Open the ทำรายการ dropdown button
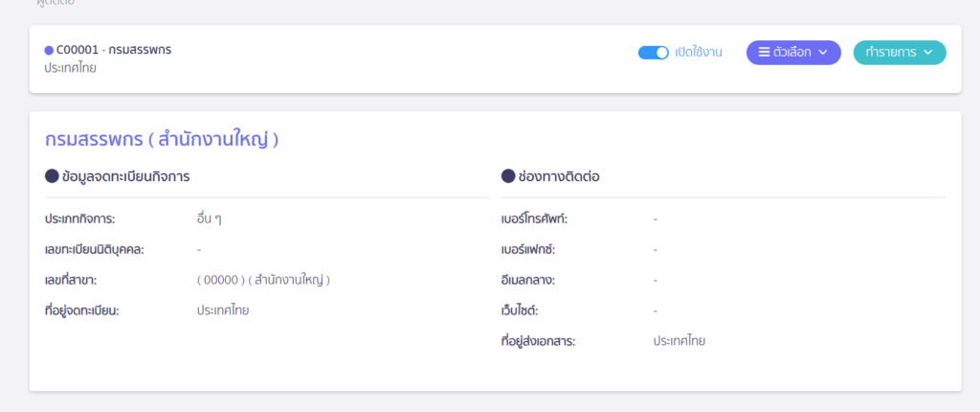Screen dimensions: 980x412 click(899, 53)
